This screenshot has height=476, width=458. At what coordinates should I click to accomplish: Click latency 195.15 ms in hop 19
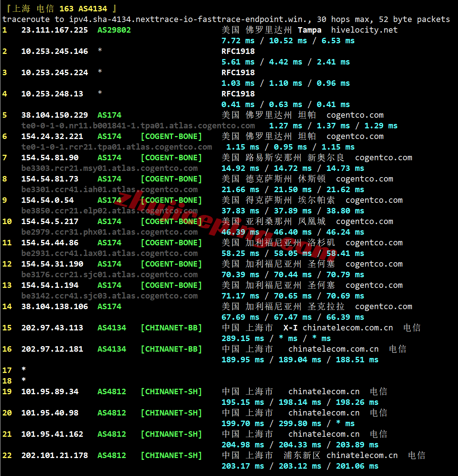243,402
